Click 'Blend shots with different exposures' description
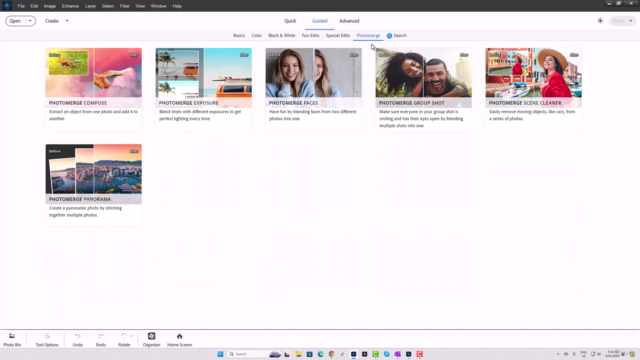The image size is (640, 360). [x=200, y=115]
